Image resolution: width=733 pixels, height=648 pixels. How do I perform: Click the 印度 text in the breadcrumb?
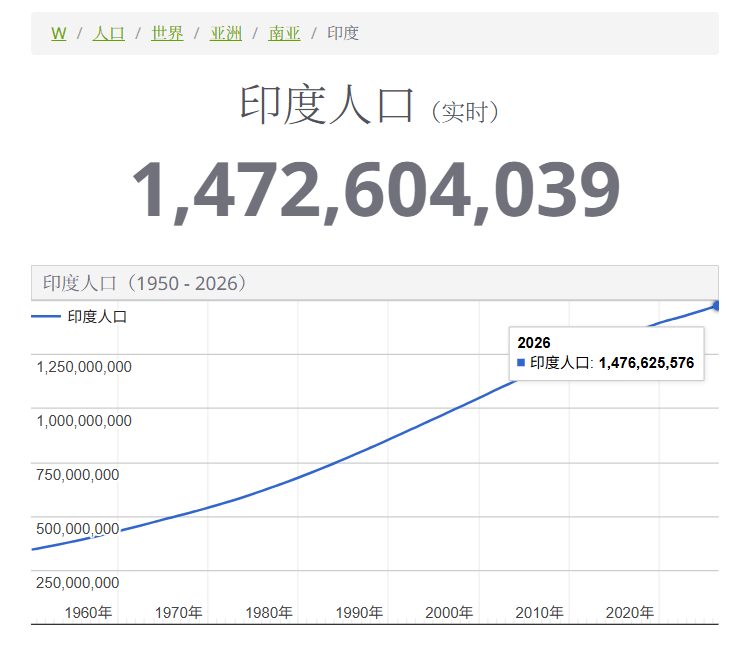[x=343, y=33]
